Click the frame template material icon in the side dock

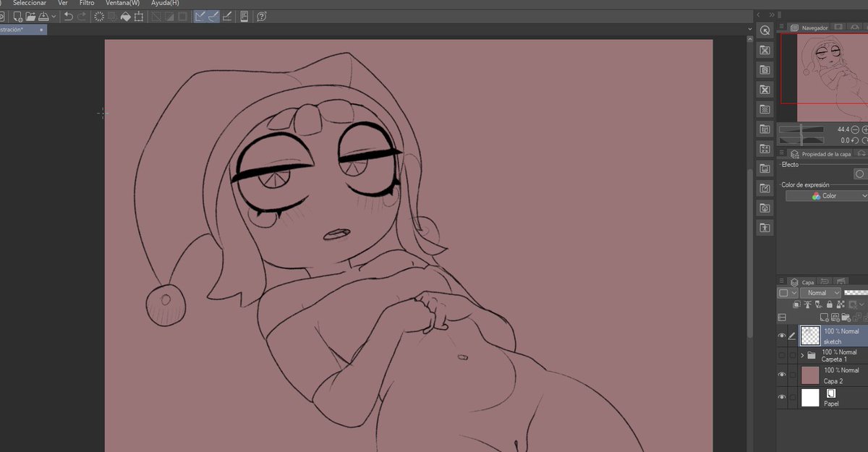click(x=765, y=129)
